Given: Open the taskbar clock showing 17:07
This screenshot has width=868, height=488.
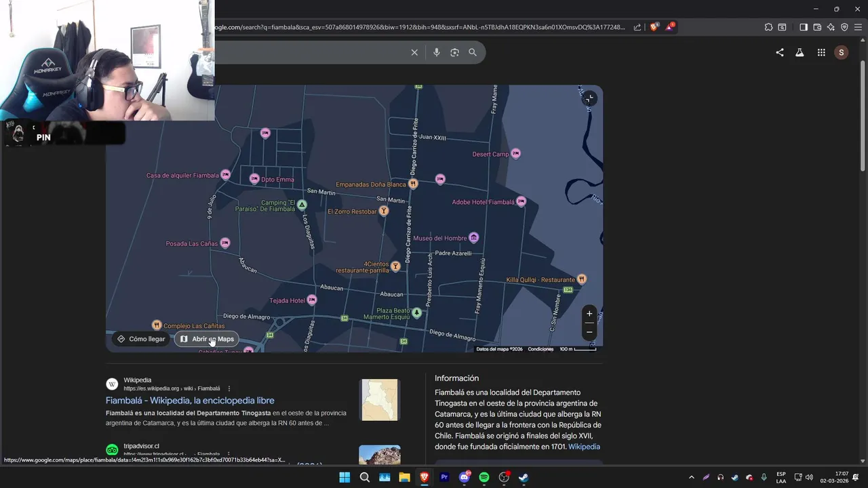Looking at the screenshot, I should coord(834,477).
